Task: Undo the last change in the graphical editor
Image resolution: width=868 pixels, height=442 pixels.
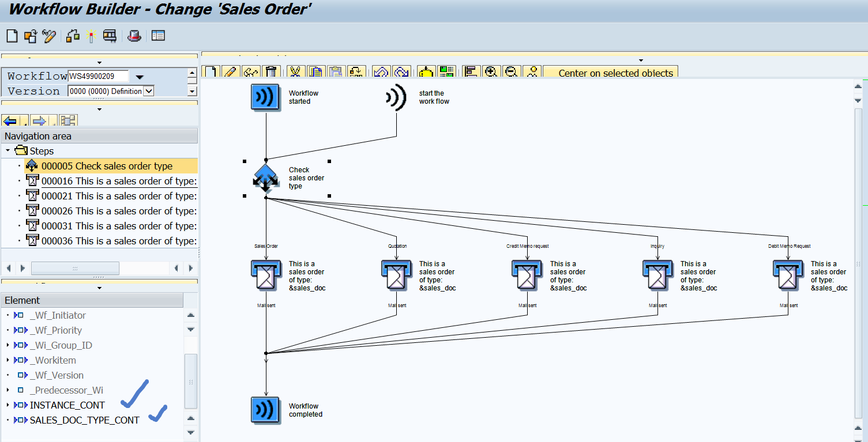Action: (x=381, y=71)
